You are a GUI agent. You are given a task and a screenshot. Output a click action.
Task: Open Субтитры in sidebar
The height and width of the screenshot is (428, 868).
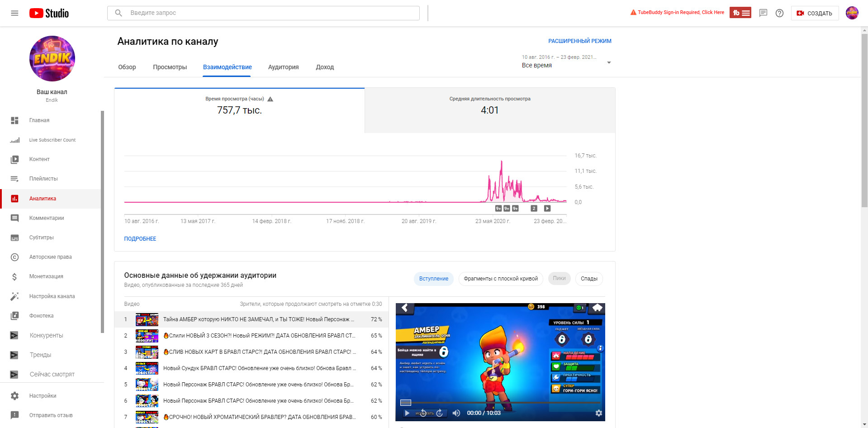tap(50, 238)
